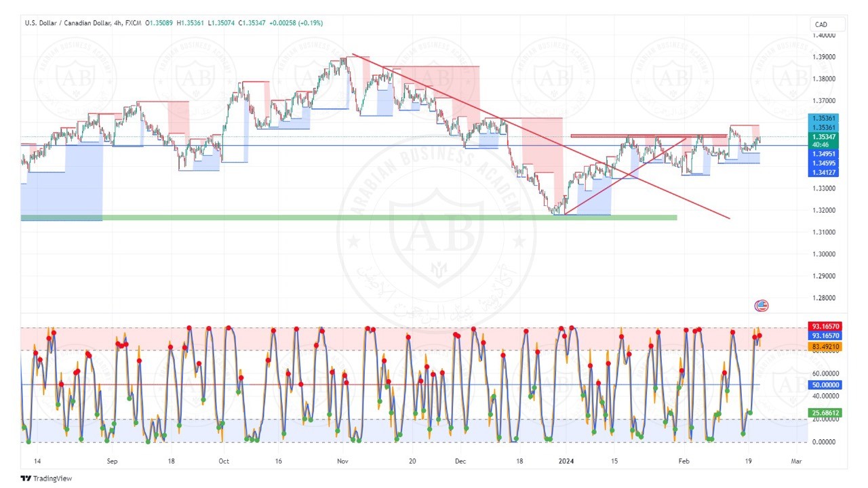This screenshot has height=488, width=868.
Task: Select the close value C1.35347
Action: [253, 23]
